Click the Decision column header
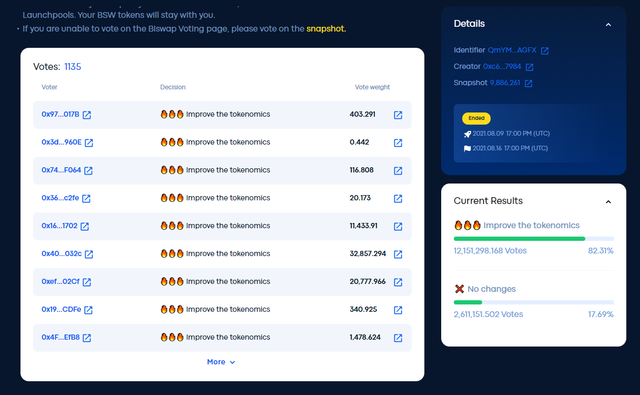The width and height of the screenshot is (640, 395). [x=173, y=87]
